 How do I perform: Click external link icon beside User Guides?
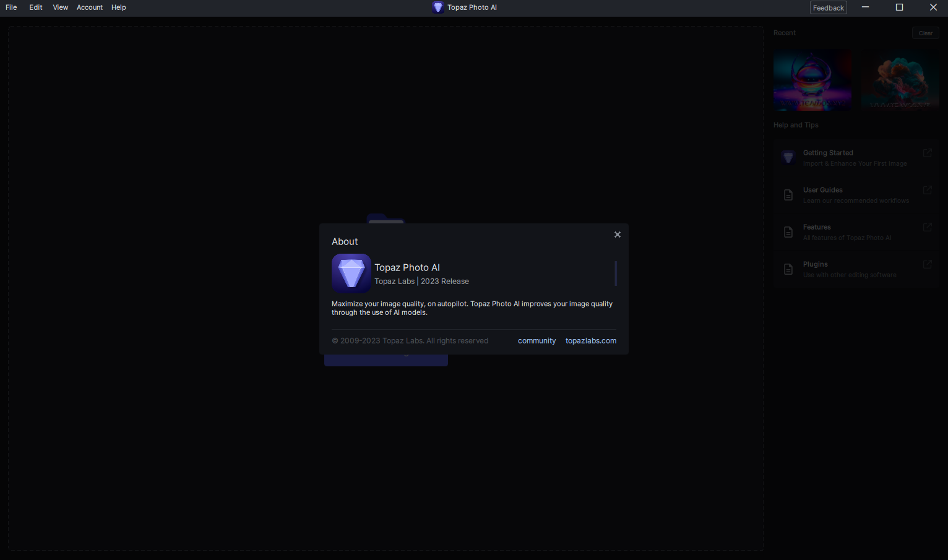click(x=928, y=190)
